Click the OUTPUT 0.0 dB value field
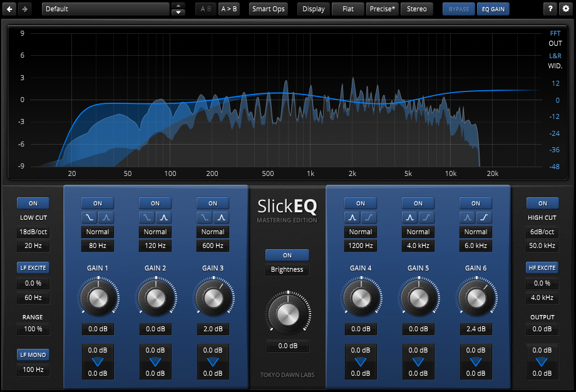 [x=542, y=329]
